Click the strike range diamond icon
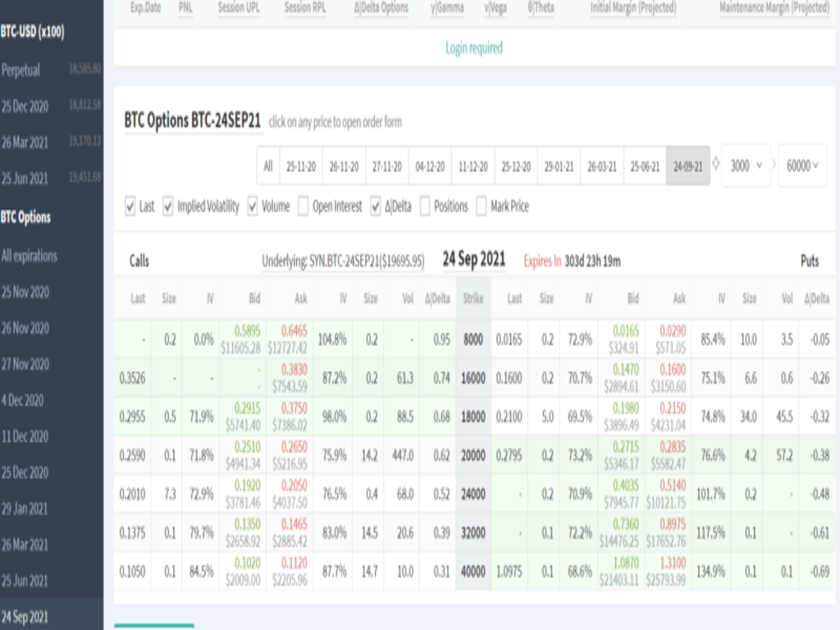This screenshot has width=840, height=630. pos(715,165)
